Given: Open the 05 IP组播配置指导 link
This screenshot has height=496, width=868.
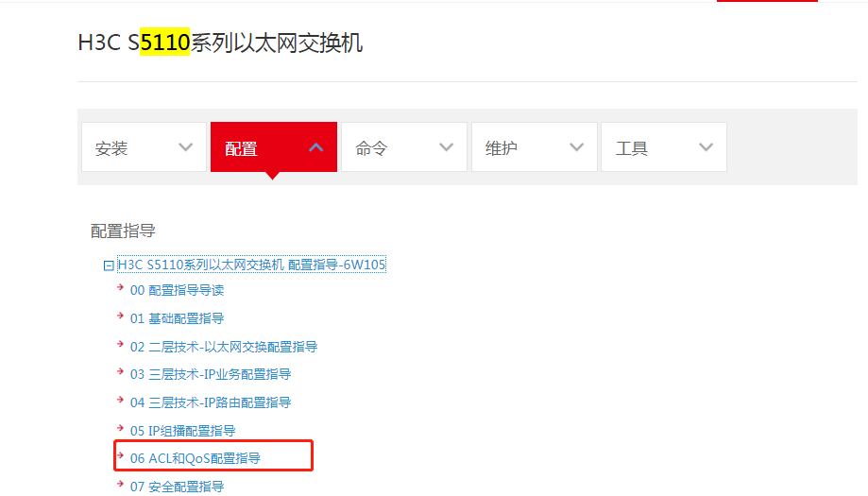Looking at the screenshot, I should [x=182, y=431].
